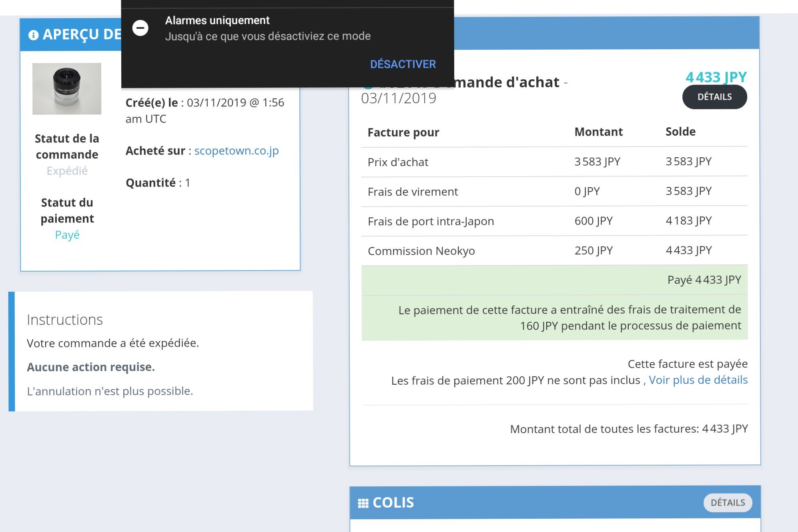Click the Instructions panel heading
The height and width of the screenshot is (532, 798).
65,320
